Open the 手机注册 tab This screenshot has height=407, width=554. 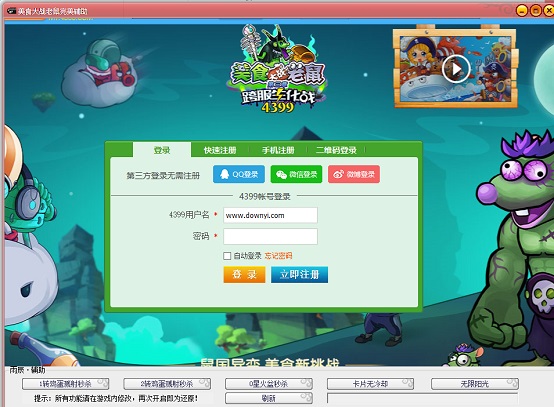(278, 150)
